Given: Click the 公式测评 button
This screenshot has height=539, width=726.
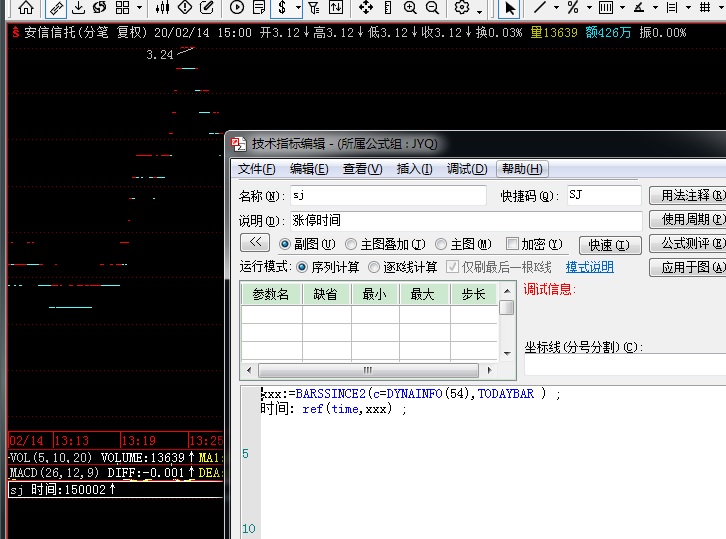Looking at the screenshot, I should pyautogui.click(x=688, y=243).
